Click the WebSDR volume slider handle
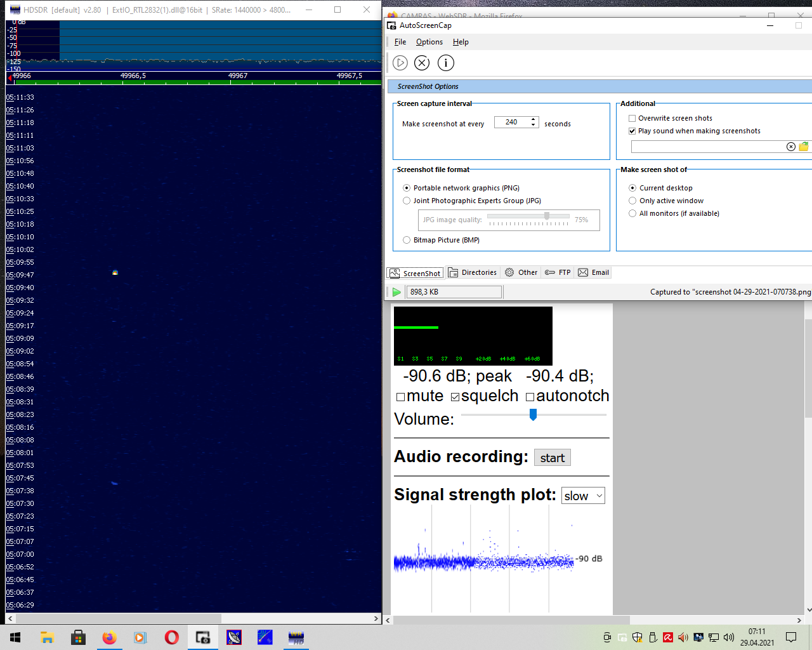 (533, 415)
